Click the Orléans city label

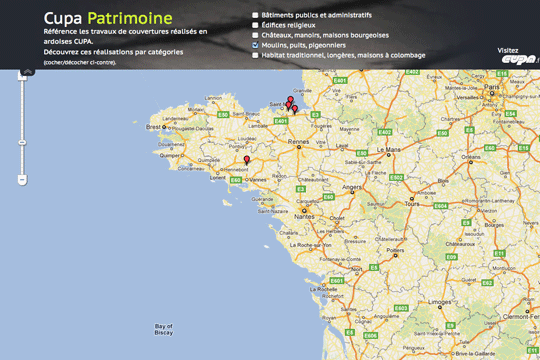pos(471,157)
